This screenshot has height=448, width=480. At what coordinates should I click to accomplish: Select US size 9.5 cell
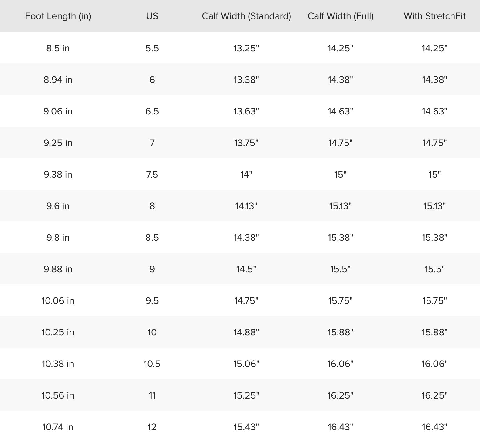152,301
